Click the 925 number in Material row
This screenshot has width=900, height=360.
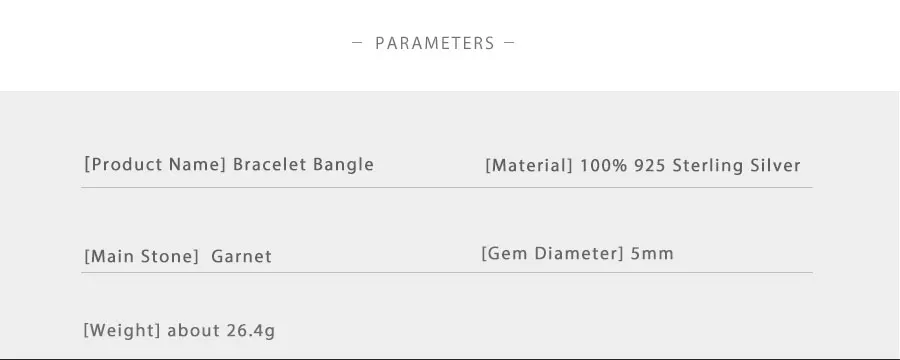(650, 166)
